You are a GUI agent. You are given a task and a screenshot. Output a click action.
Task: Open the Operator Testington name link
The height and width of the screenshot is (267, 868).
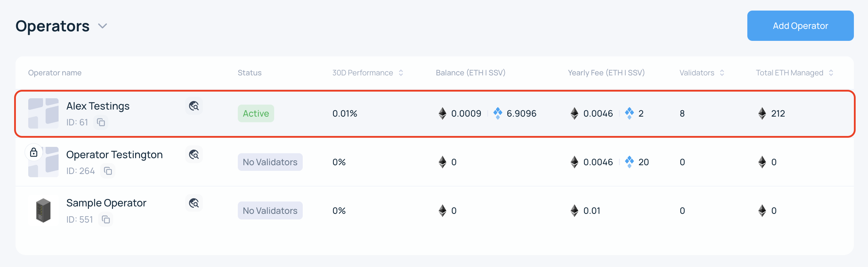point(114,155)
